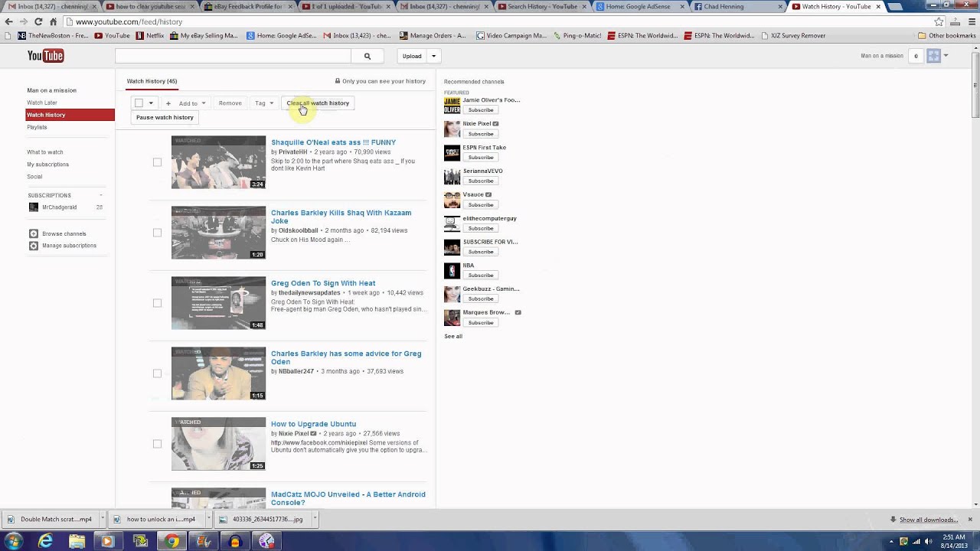Open My subscriptions in sidebar

tap(47, 165)
